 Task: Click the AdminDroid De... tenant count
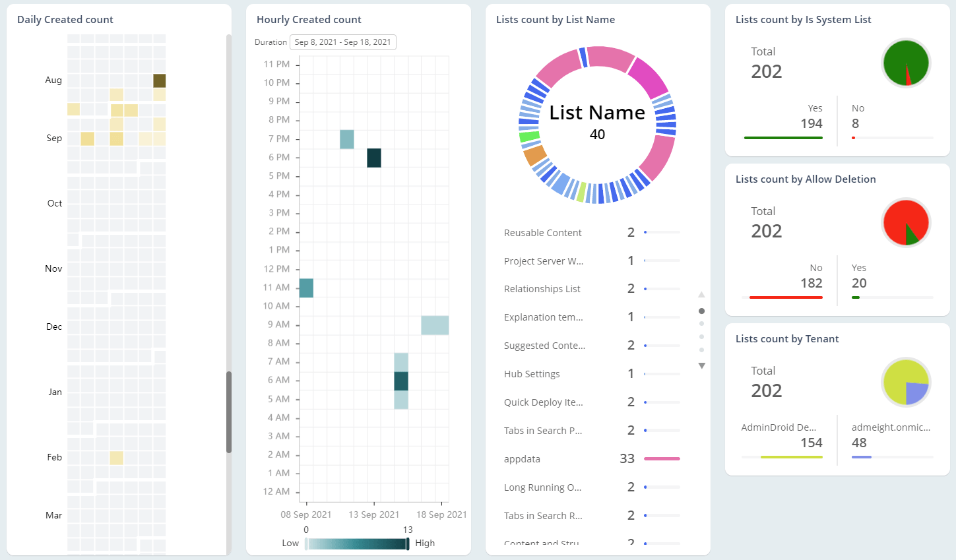[x=812, y=443]
